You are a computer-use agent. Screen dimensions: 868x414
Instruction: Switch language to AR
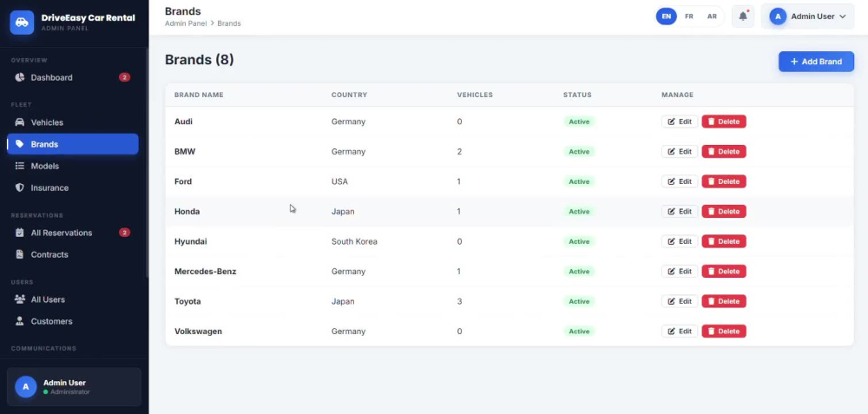tap(712, 16)
